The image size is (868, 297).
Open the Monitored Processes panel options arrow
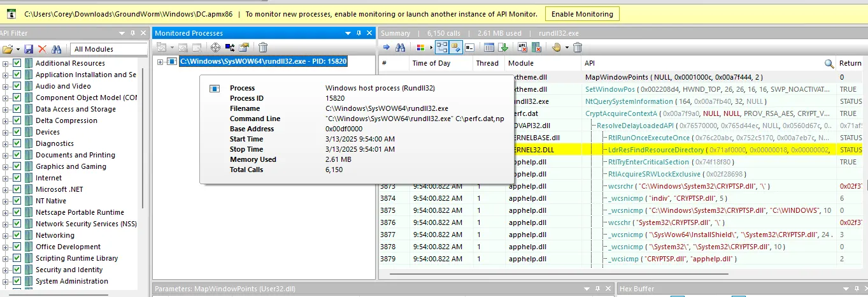[x=348, y=33]
